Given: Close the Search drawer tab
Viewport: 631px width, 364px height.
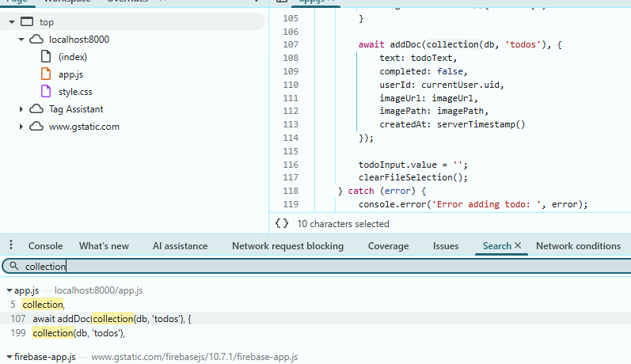Looking at the screenshot, I should (518, 246).
